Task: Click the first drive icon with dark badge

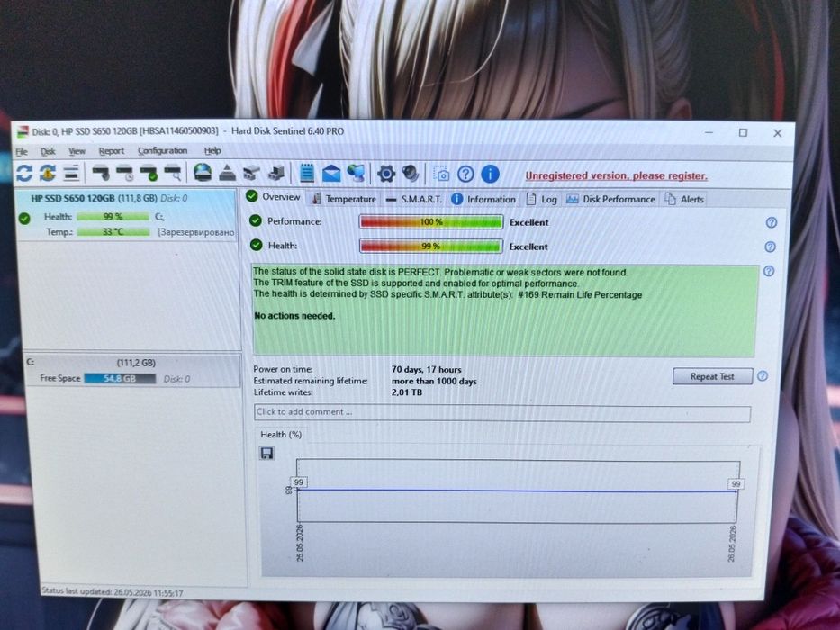Action: pyautogui.click(x=100, y=173)
